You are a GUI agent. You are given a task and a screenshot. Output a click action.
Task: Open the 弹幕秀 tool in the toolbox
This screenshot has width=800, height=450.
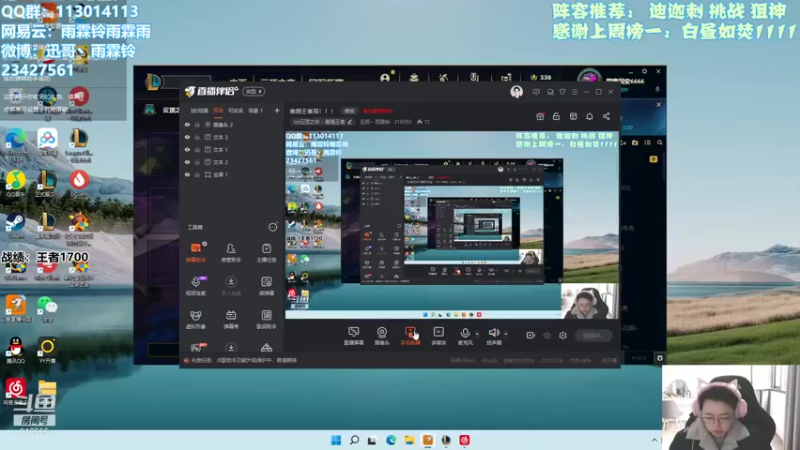coord(231,319)
